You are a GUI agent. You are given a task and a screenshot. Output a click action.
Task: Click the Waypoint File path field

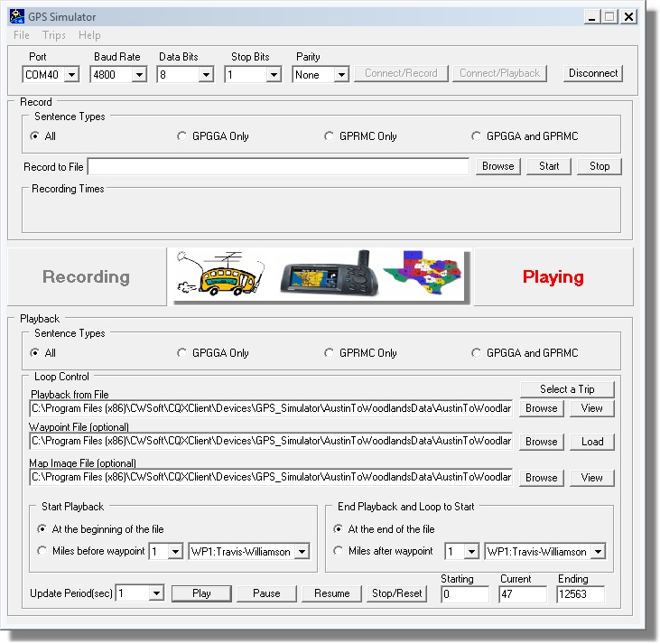[x=271, y=441]
